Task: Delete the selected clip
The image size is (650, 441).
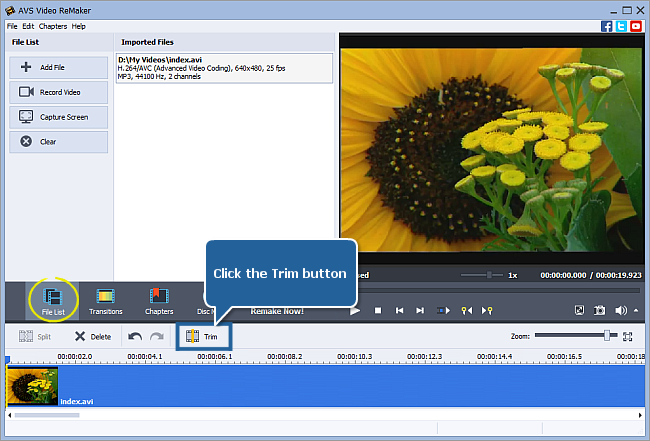Action: click(x=93, y=337)
